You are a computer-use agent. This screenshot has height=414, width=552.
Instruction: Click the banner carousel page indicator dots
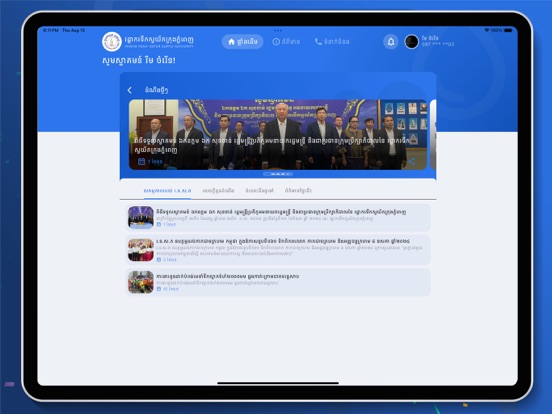pyautogui.click(x=278, y=174)
